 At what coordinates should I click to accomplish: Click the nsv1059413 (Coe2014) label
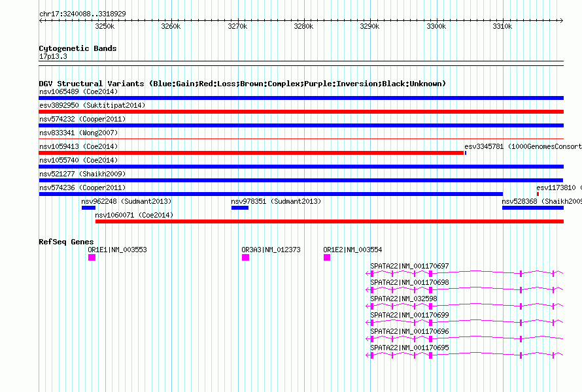78,146
